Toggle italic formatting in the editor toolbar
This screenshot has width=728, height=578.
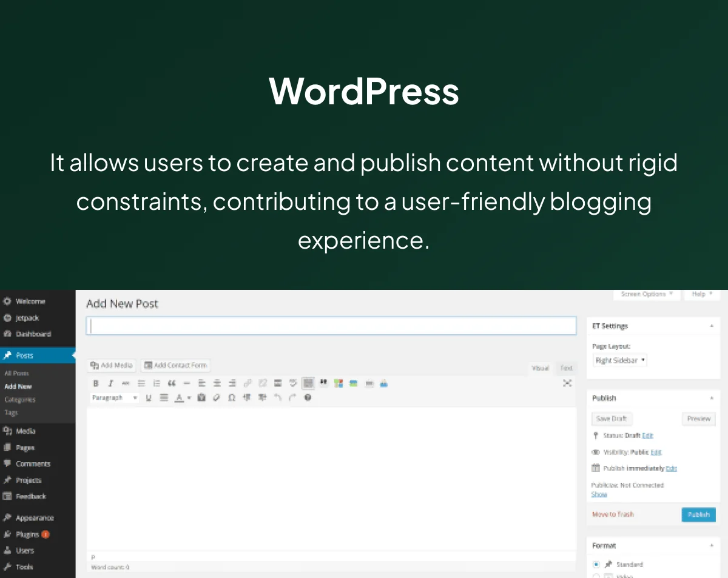click(x=110, y=383)
